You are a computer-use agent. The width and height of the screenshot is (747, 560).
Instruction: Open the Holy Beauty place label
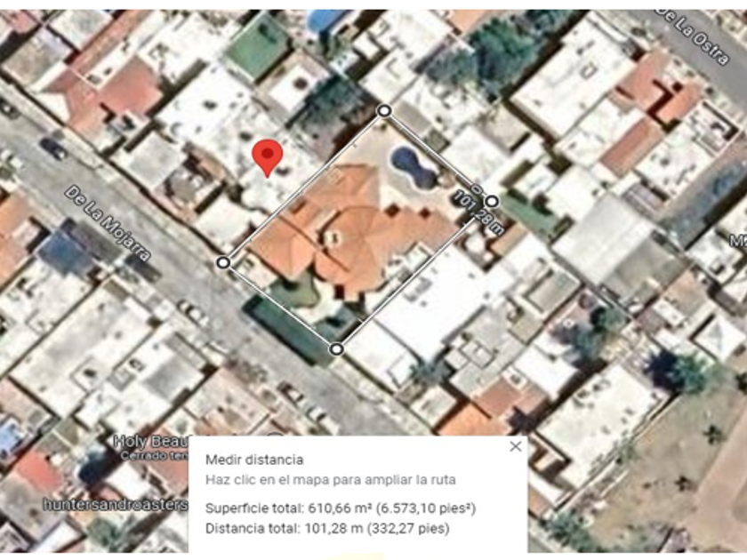click(151, 442)
